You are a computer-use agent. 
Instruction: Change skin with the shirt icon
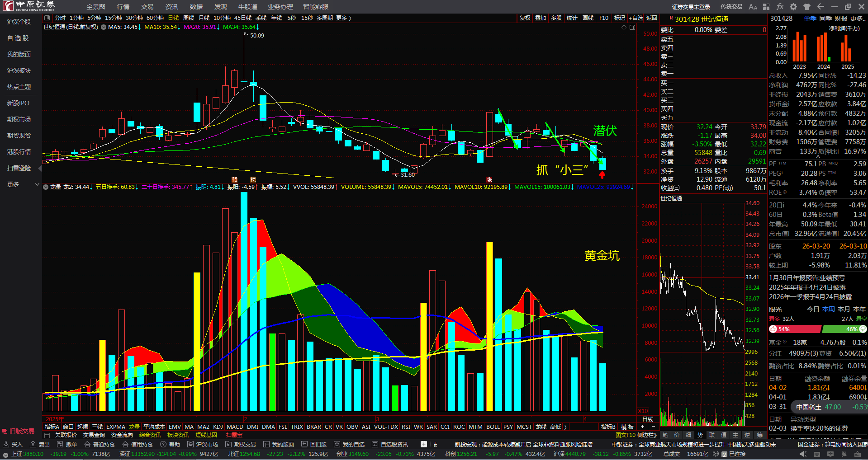tap(807, 7)
